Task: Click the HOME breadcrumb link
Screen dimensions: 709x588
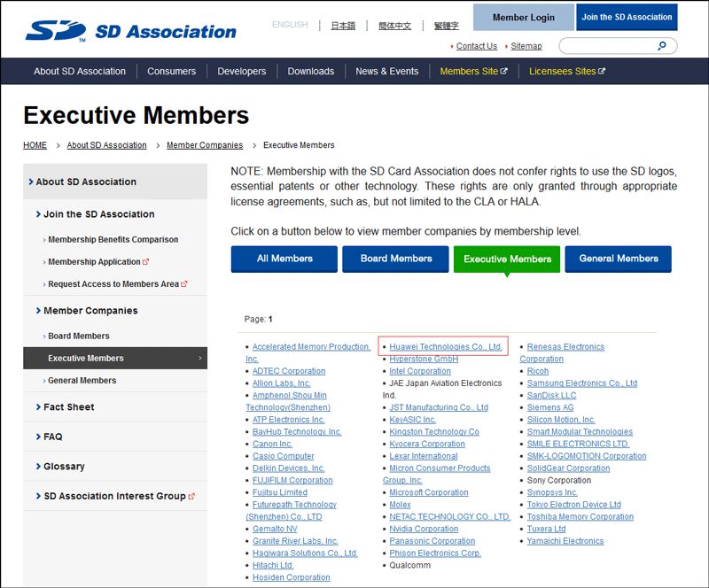Action: point(35,145)
